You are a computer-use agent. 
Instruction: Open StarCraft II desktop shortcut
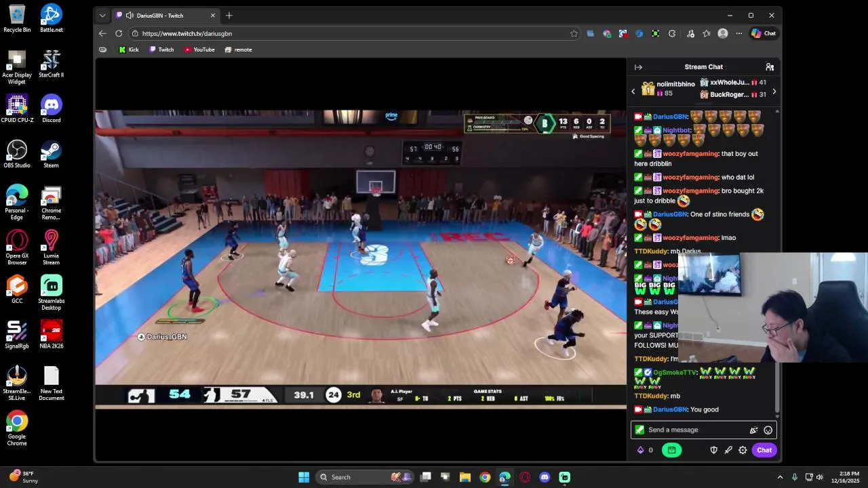(x=52, y=64)
